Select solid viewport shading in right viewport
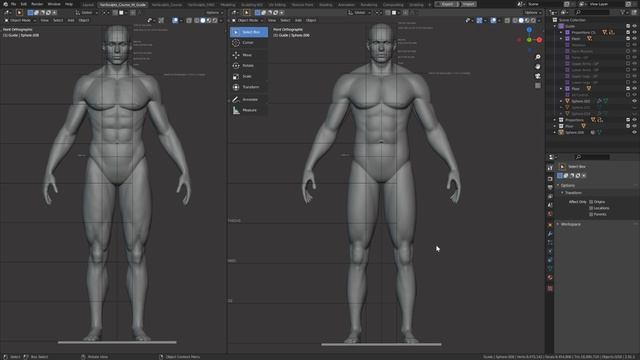 521,20
